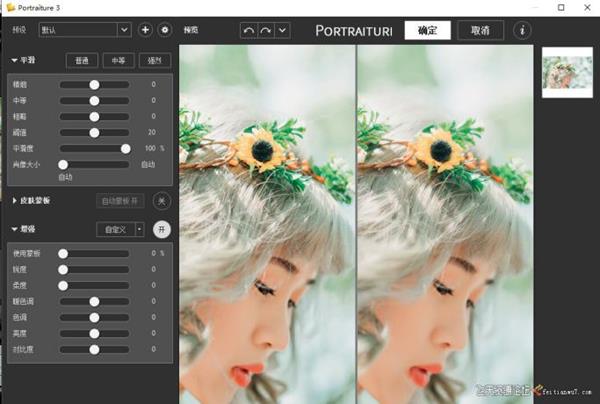Open preset settings gear icon

click(165, 30)
